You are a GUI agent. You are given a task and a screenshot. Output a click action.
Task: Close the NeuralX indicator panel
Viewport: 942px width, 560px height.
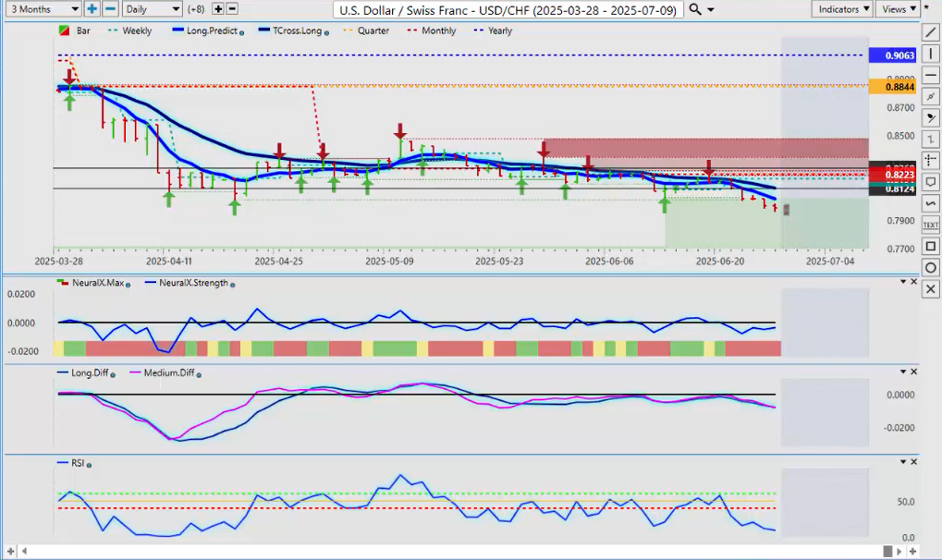click(x=914, y=282)
